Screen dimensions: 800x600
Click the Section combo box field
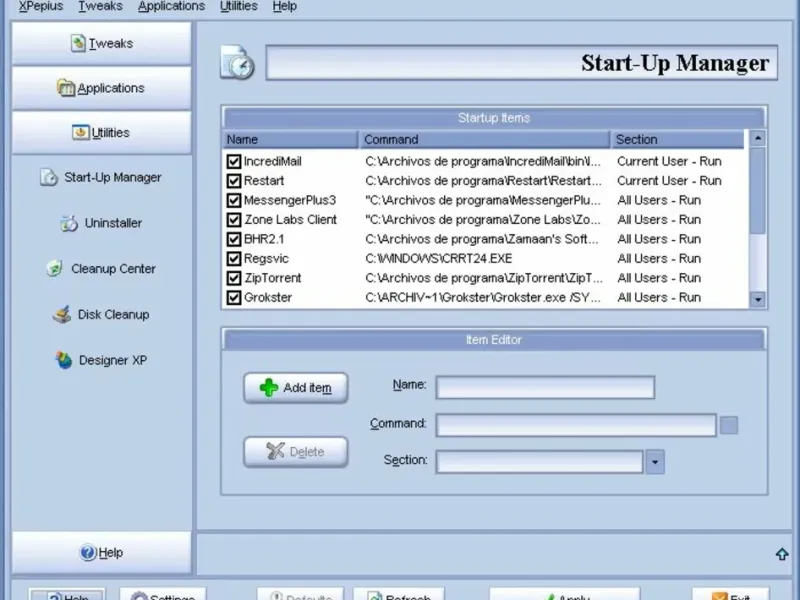click(x=540, y=462)
